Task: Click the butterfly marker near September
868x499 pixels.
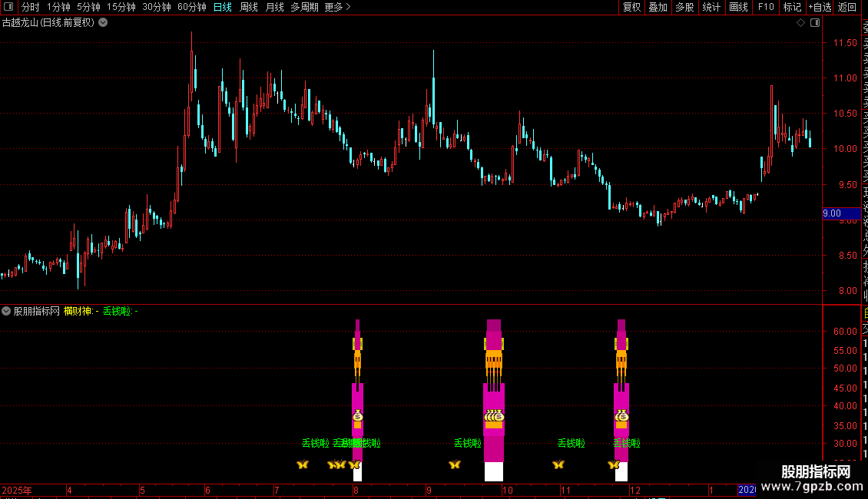Action: [455, 464]
